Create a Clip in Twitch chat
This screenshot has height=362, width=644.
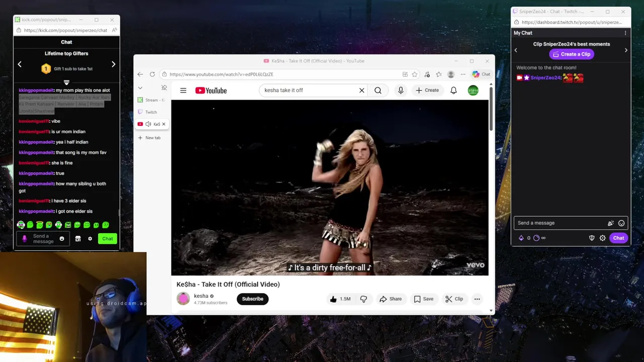[572, 54]
